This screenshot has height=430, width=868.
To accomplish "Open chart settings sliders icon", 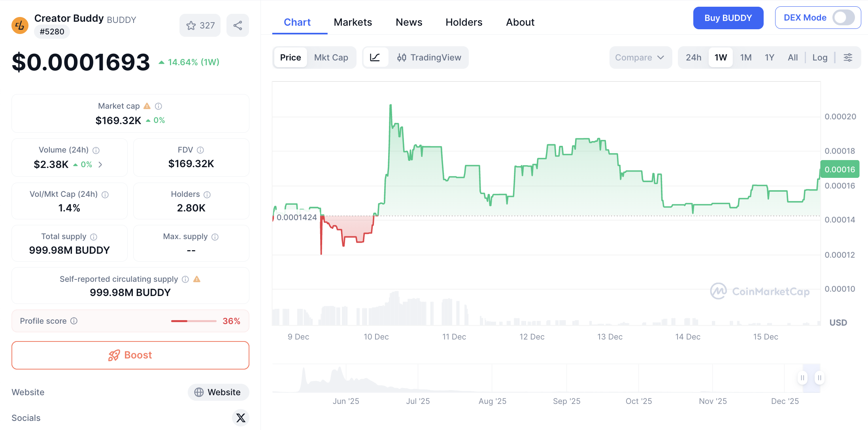I will click(848, 58).
